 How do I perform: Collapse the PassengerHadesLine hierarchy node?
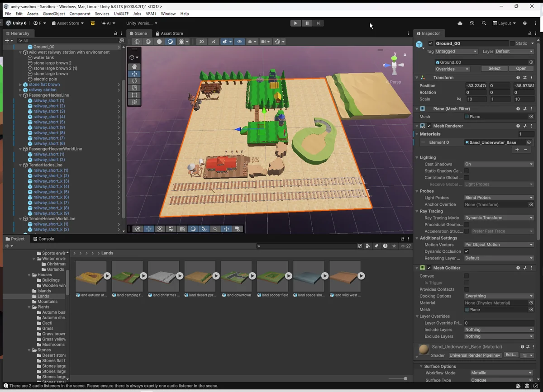20,95
